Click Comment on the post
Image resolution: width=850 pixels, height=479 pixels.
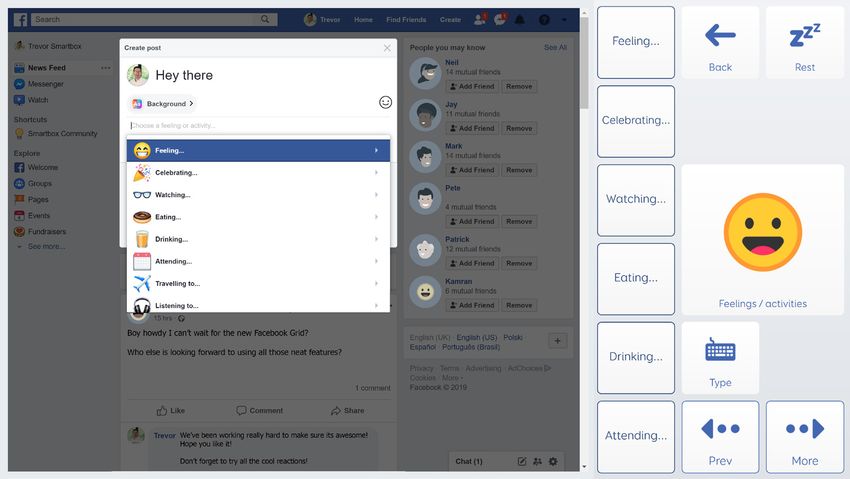[260, 411]
